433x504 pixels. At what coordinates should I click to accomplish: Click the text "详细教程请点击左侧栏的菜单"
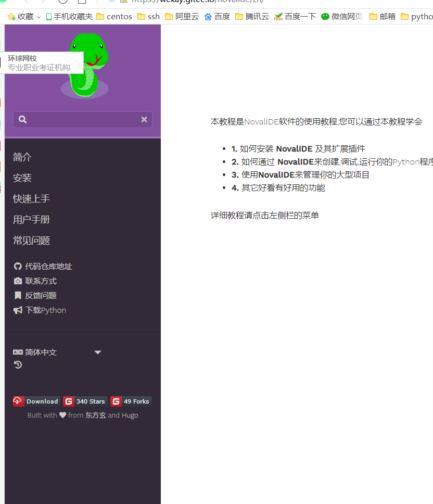[x=265, y=216]
